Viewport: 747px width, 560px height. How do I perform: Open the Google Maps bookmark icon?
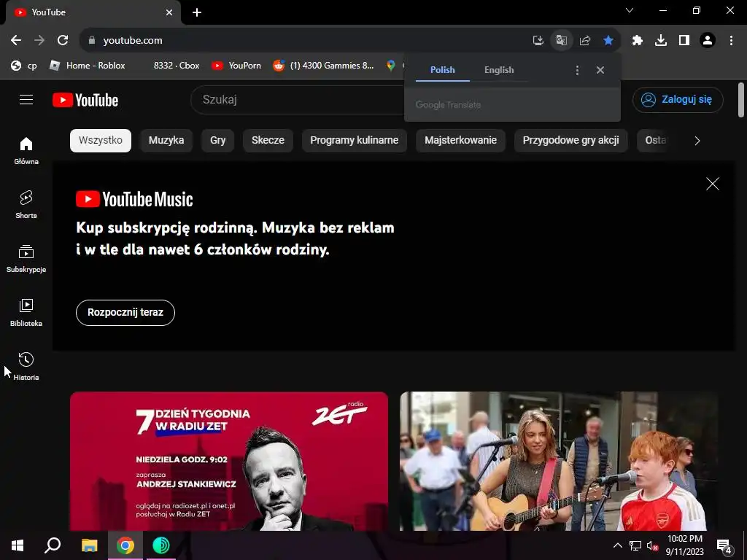pos(391,66)
